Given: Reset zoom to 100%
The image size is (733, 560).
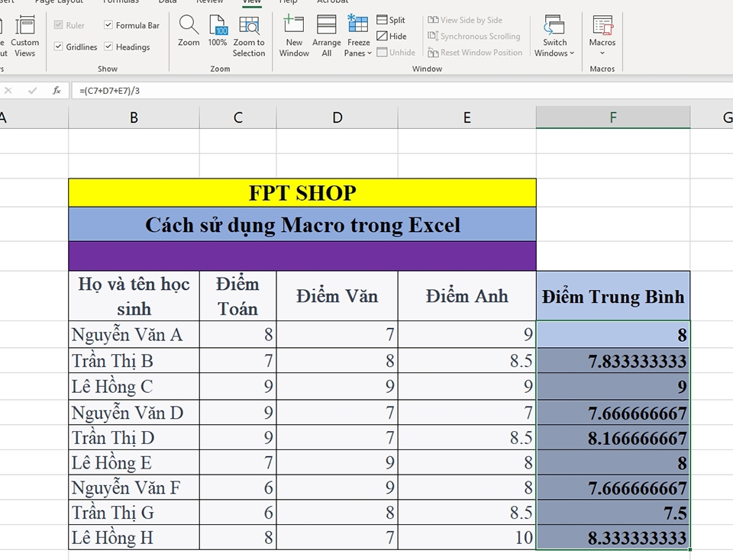Looking at the screenshot, I should (x=218, y=31).
